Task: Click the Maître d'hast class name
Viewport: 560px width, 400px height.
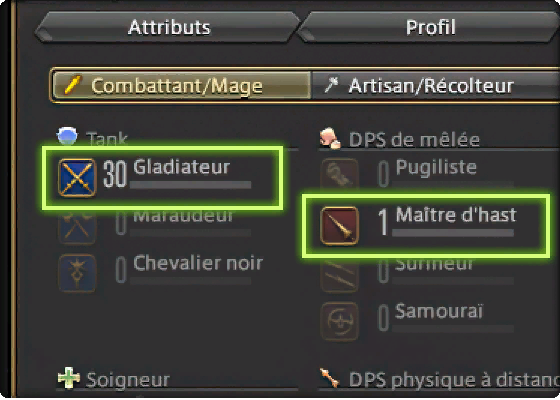Action: pyautogui.click(x=456, y=215)
